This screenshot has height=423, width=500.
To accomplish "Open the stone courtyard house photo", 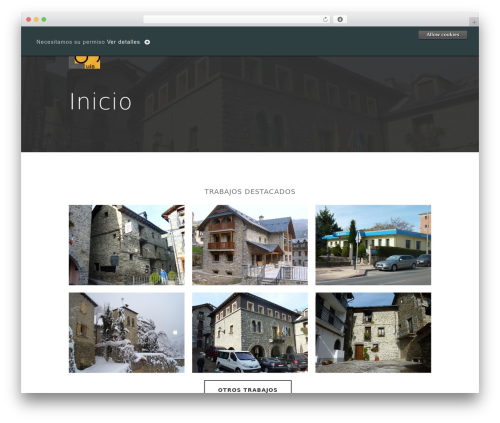I will 373,333.
